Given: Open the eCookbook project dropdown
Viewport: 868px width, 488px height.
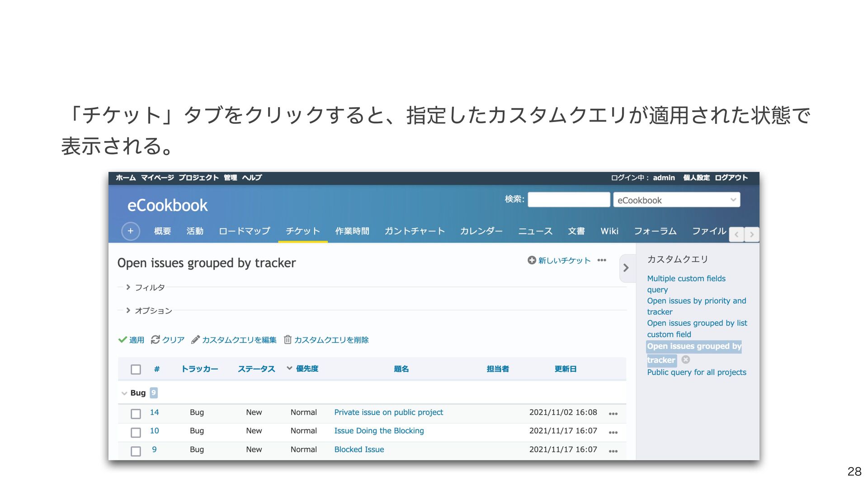Looking at the screenshot, I should tap(676, 200).
